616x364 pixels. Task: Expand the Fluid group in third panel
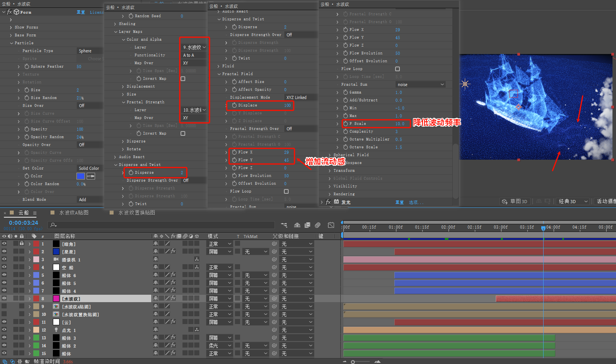[219, 66]
